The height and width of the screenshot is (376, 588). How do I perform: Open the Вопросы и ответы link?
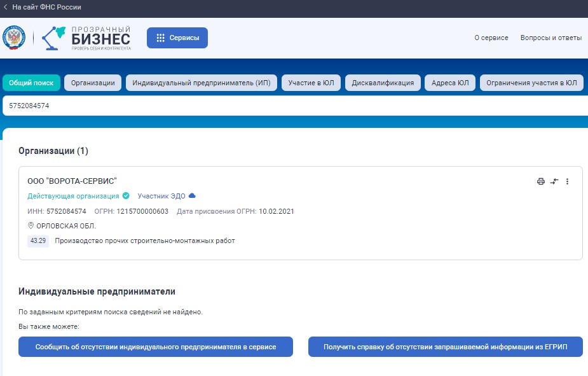coord(550,38)
